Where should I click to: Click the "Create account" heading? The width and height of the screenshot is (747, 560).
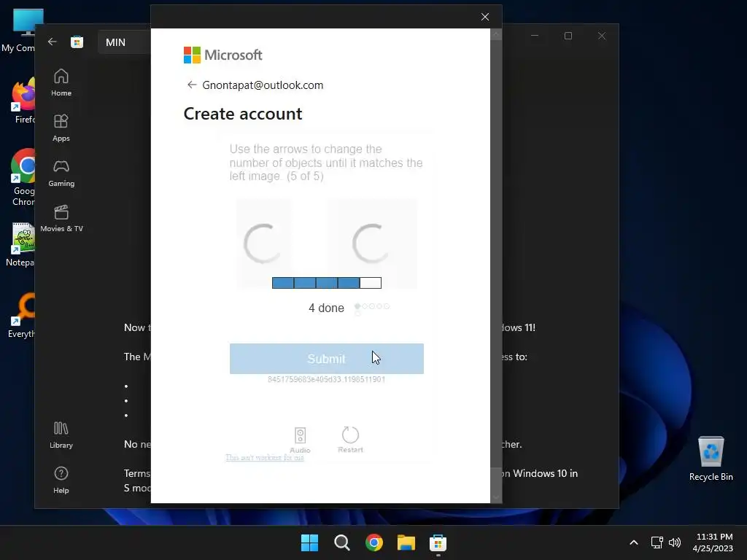coord(243,114)
